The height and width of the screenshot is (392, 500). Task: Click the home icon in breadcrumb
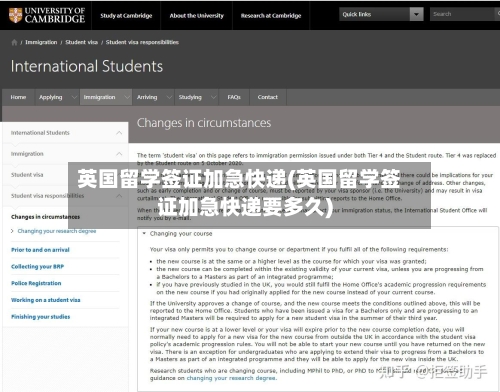coord(14,42)
